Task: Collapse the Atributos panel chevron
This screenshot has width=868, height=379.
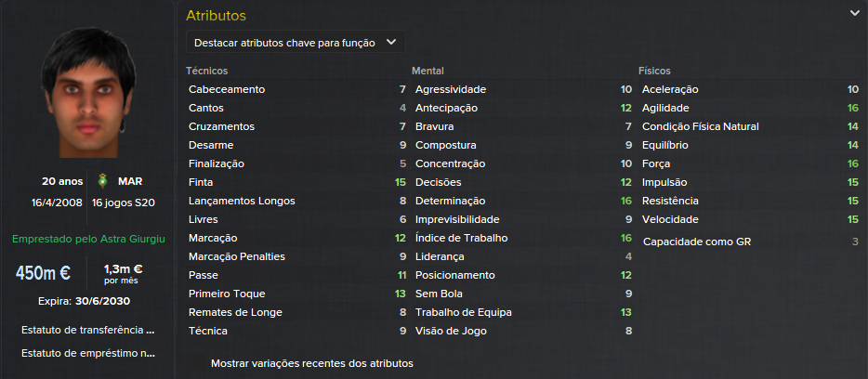Action: point(854,14)
